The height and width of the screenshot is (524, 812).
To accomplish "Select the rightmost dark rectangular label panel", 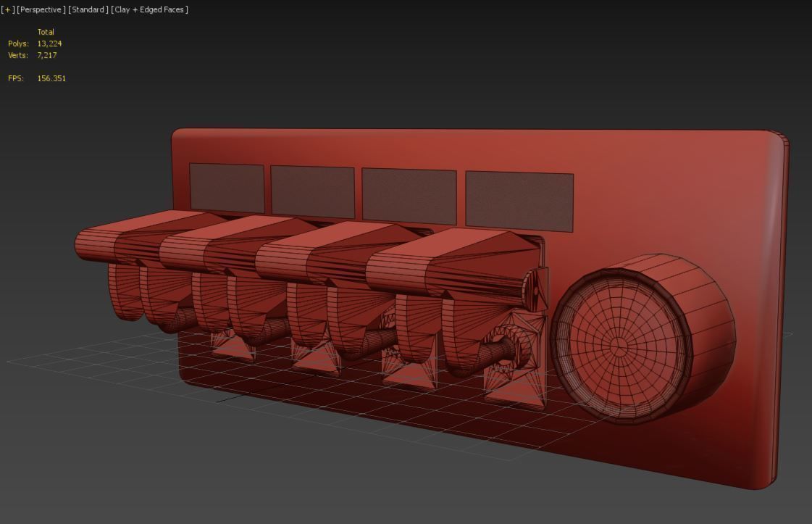I will pyautogui.click(x=519, y=201).
